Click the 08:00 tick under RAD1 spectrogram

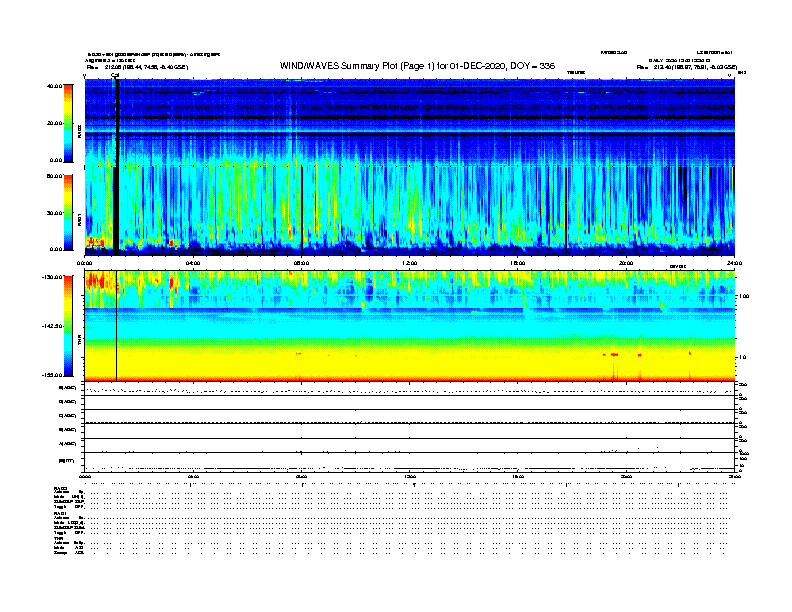coord(302,263)
